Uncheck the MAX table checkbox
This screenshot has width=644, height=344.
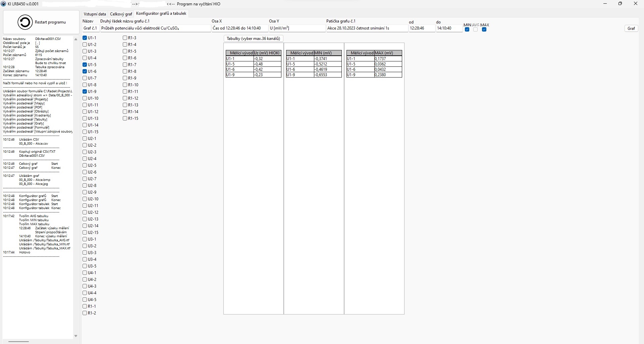tap(484, 30)
